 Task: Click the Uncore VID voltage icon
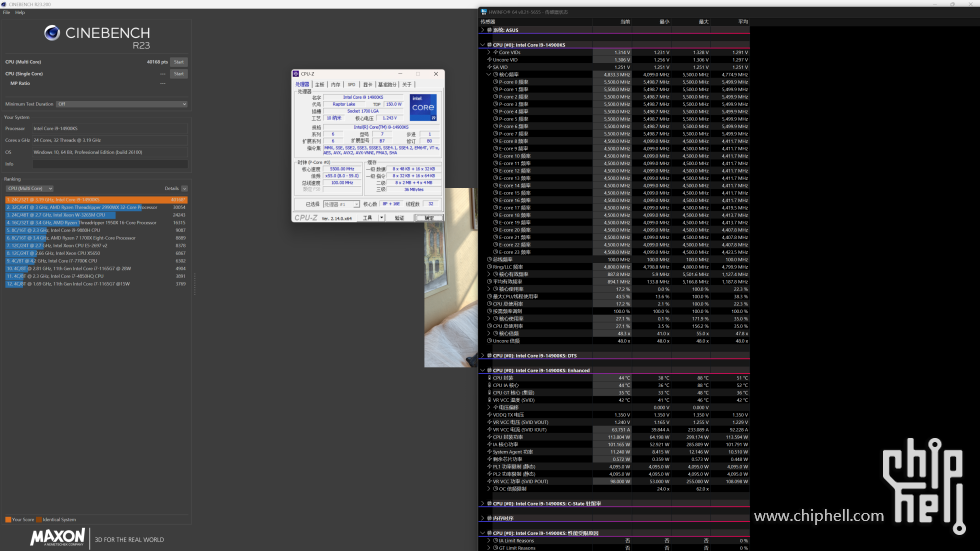(489, 60)
